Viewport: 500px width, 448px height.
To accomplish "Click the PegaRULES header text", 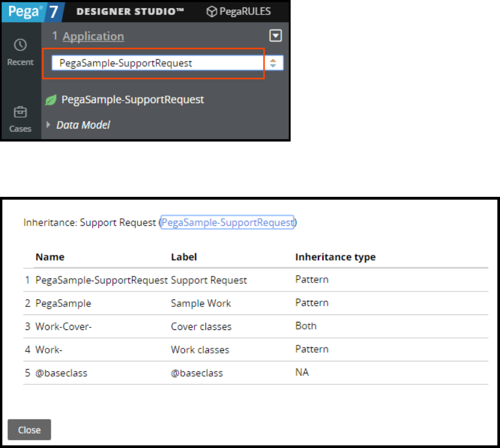I will pyautogui.click(x=245, y=12).
